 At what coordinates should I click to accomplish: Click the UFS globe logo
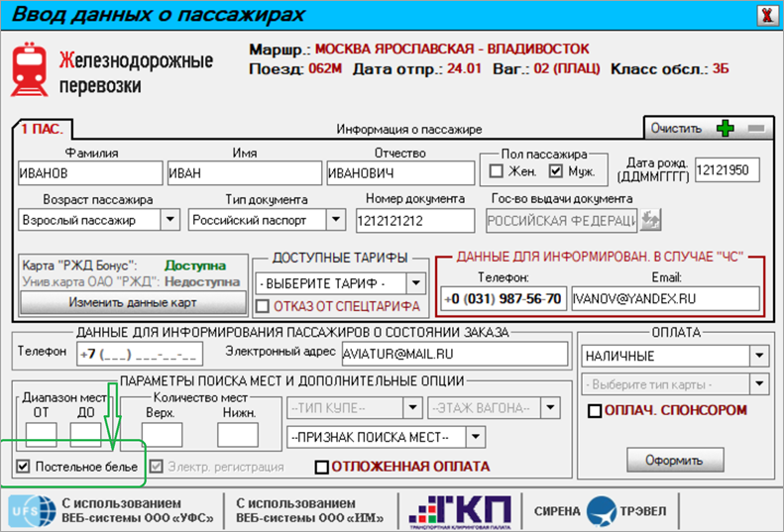pos(32,511)
